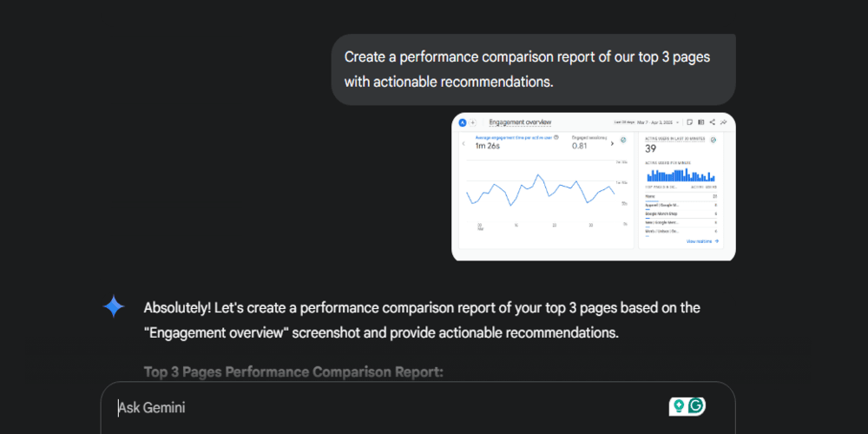Click the share icon in the screenshot header
This screenshot has height=434, width=868.
coord(712,122)
